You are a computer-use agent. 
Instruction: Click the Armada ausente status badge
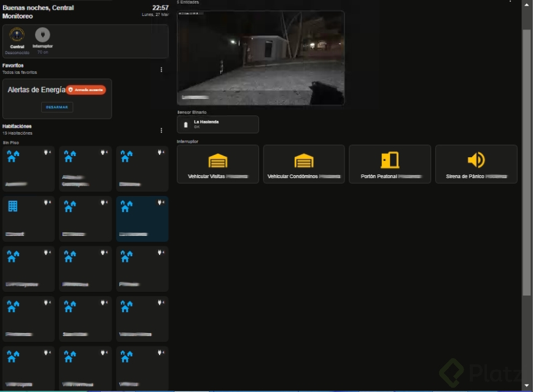pyautogui.click(x=86, y=90)
